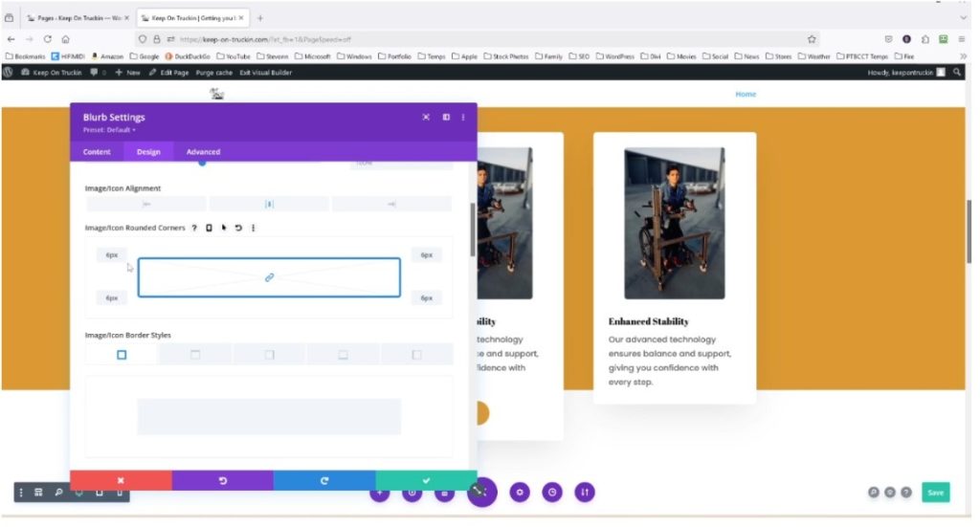Image resolution: width=980 pixels, height=527 pixels.
Task: Reset Image/Icon Rounded Corners with undo icon
Action: (x=238, y=228)
